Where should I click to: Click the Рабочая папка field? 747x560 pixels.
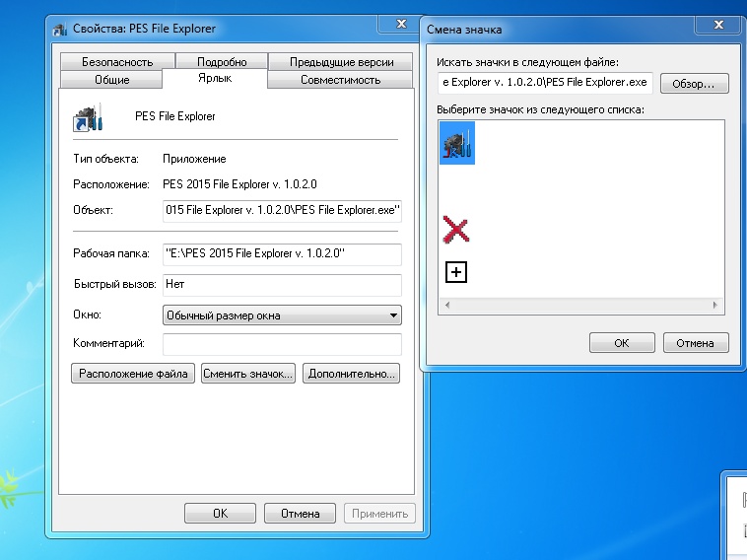click(x=282, y=254)
